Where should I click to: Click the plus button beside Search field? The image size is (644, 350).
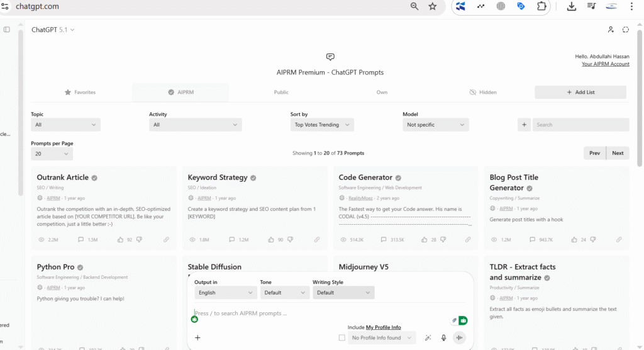524,125
